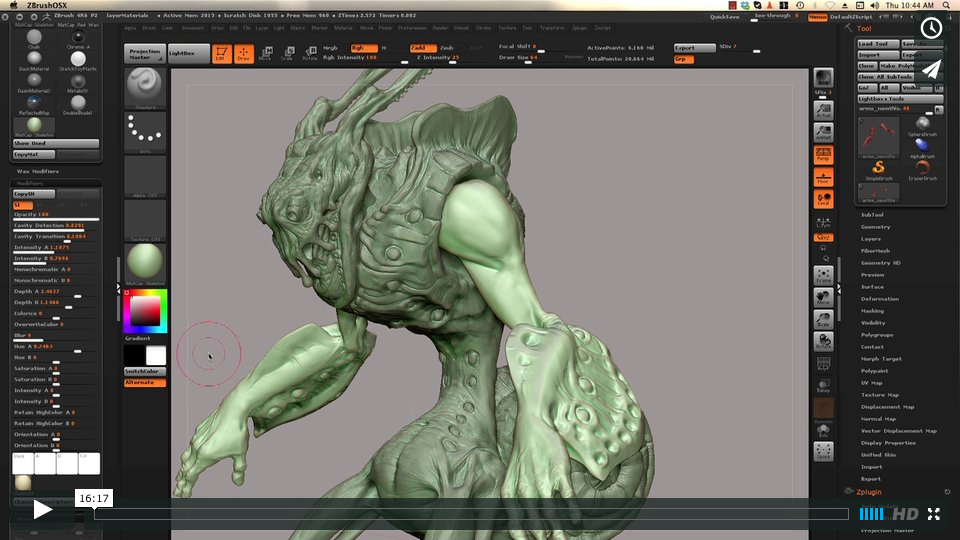
Task: Click the Projection Master button
Action: click(145, 53)
